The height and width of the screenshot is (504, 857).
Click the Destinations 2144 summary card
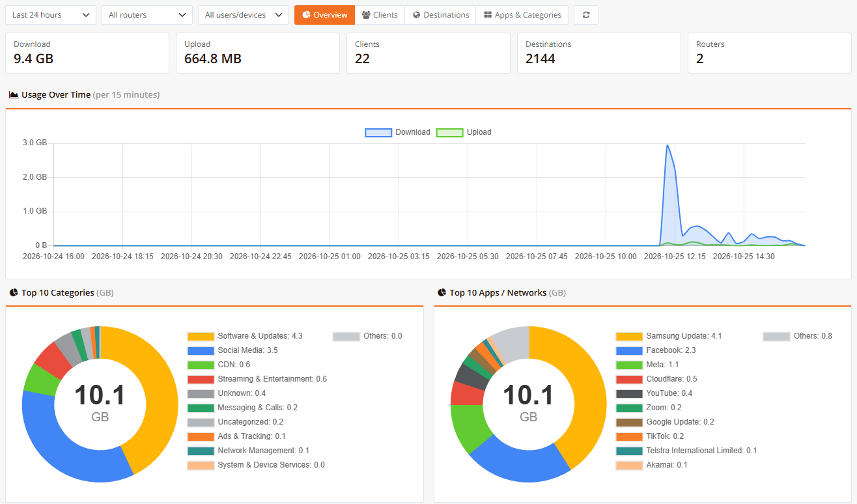(599, 53)
